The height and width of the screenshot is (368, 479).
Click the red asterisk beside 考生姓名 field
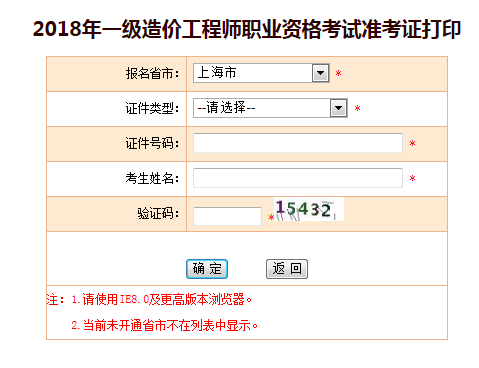[413, 179]
